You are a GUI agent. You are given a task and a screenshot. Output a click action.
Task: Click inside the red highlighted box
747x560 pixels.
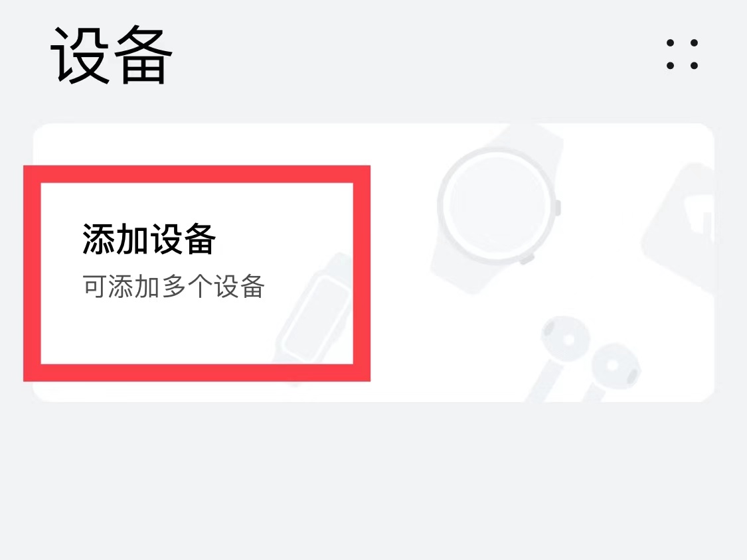[197, 273]
